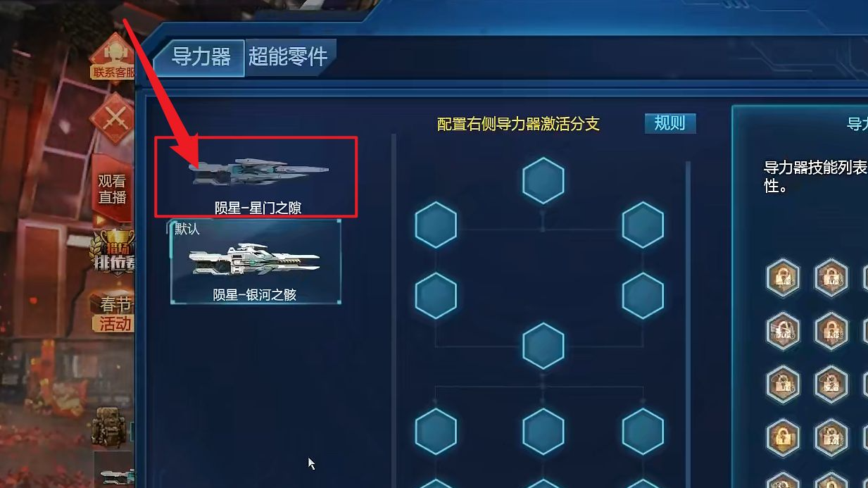Click the middle hexagon in the three-node row
The height and width of the screenshot is (488, 868).
543,432
